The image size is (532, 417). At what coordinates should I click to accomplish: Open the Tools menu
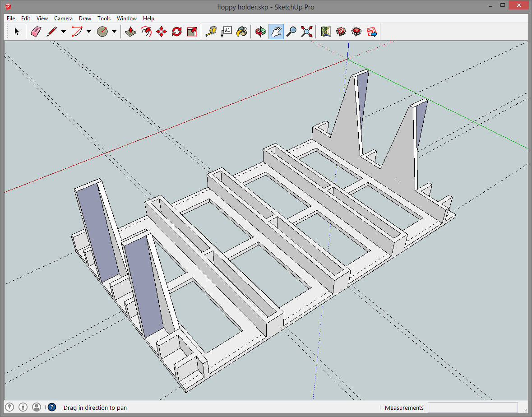tap(104, 19)
